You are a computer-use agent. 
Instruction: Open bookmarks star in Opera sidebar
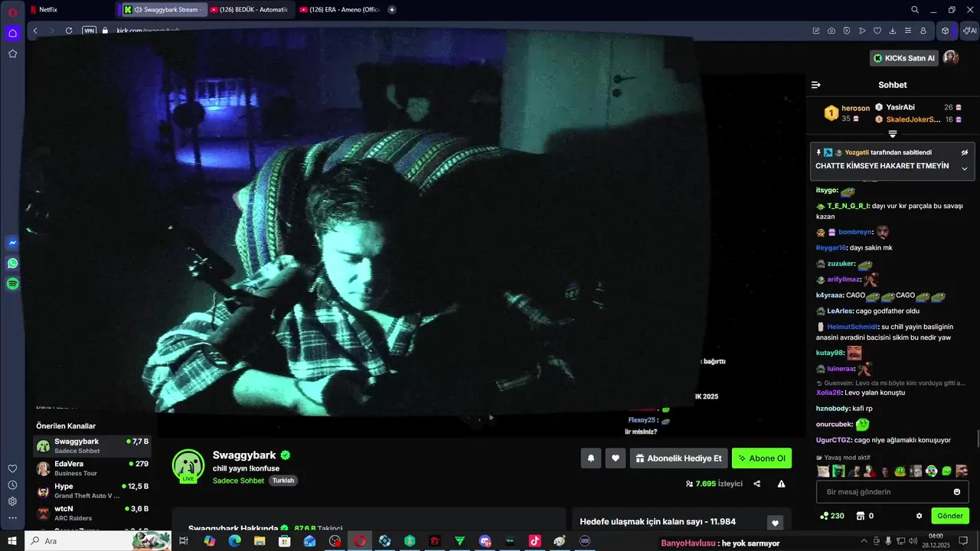pos(12,54)
